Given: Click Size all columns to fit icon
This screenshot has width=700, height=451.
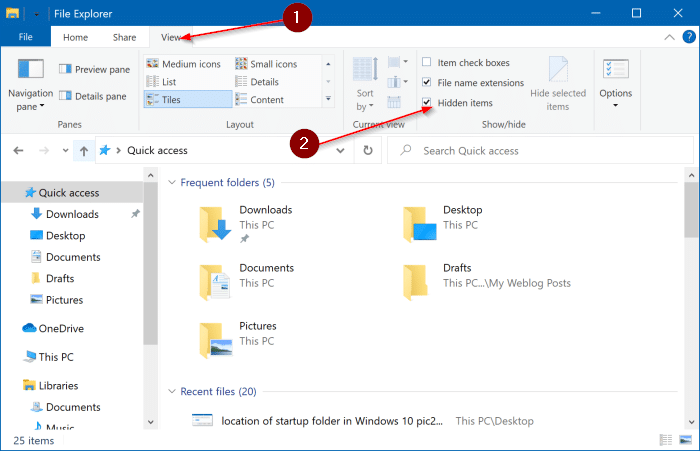Looking at the screenshot, I should pyautogui.click(x=394, y=102).
